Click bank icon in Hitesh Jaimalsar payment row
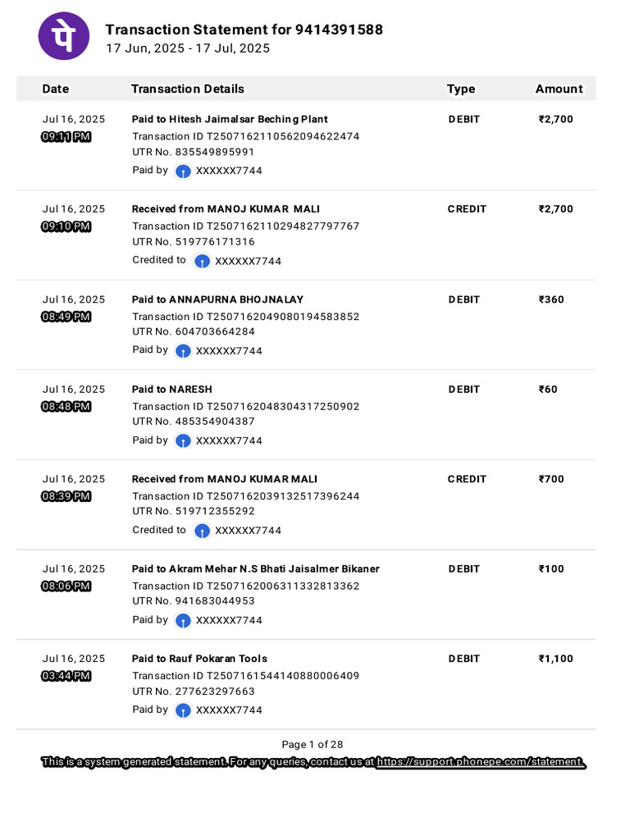 (183, 171)
